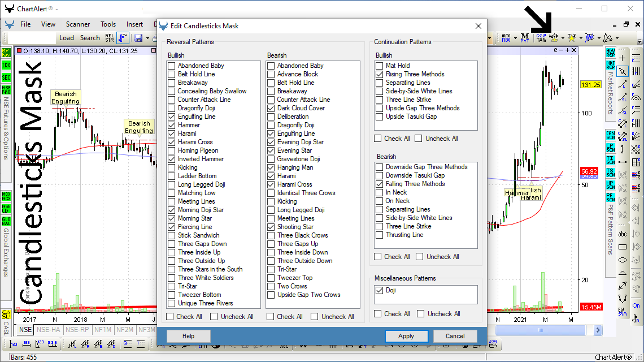Image resolution: width=644 pixels, height=362 pixels.
Task: Click Apply in Edit Candlesticks Mask
Action: (406, 336)
